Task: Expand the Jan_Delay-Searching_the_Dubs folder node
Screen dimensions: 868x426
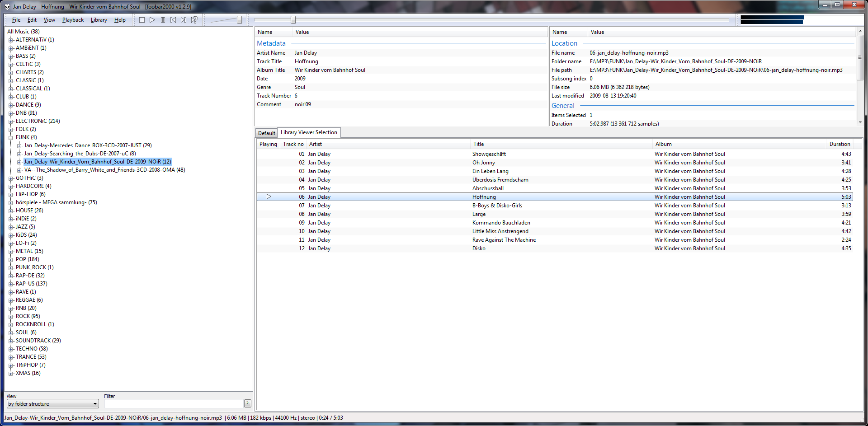Action: pyautogui.click(x=19, y=154)
